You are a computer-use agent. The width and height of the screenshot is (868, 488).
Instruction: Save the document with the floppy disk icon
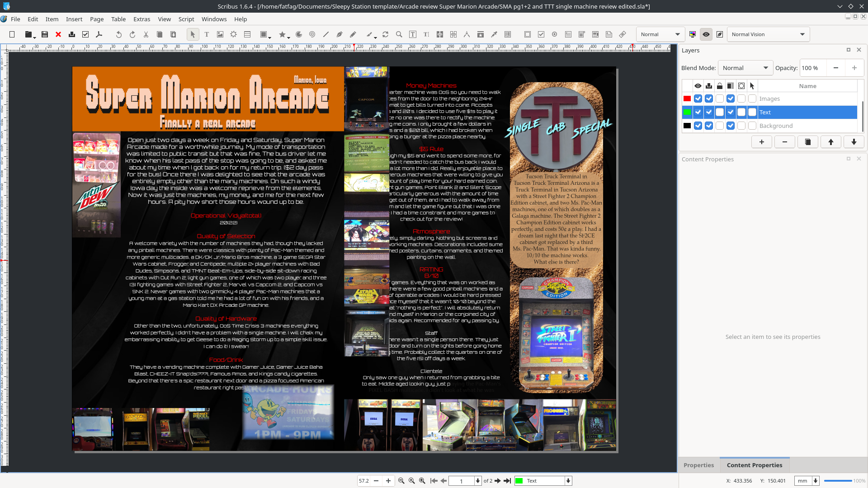(44, 34)
